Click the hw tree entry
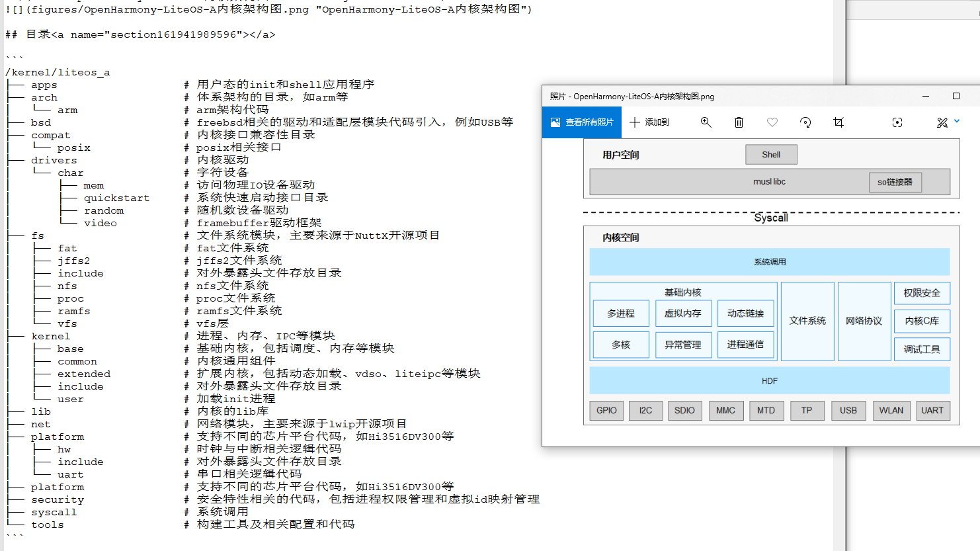Image resolution: width=980 pixels, height=551 pixels. (64, 450)
